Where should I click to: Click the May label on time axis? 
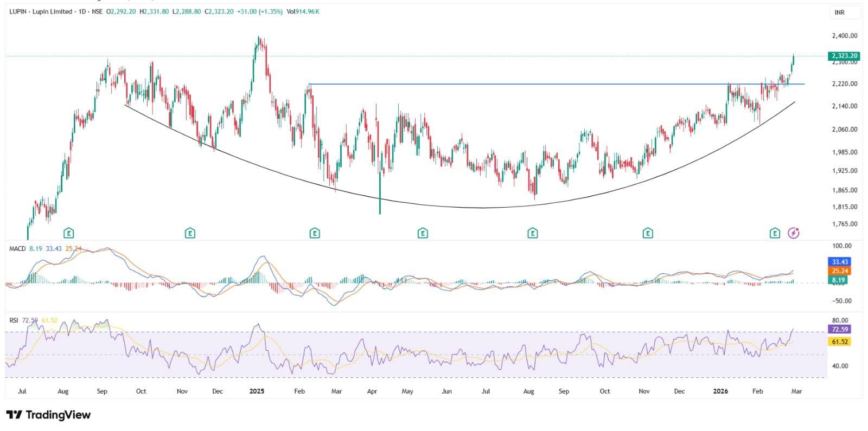point(407,391)
